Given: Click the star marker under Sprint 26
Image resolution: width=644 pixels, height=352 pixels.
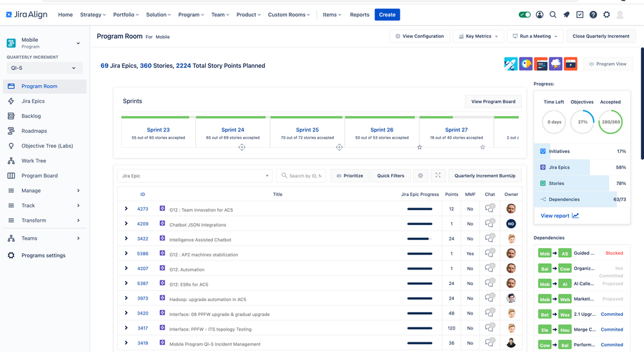Looking at the screenshot, I should pos(419,147).
